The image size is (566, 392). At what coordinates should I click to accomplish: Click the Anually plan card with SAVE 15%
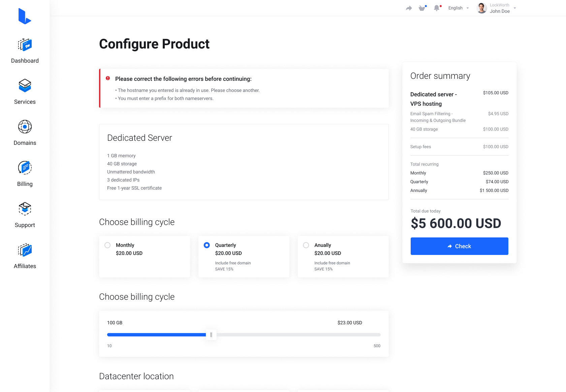pos(343,257)
